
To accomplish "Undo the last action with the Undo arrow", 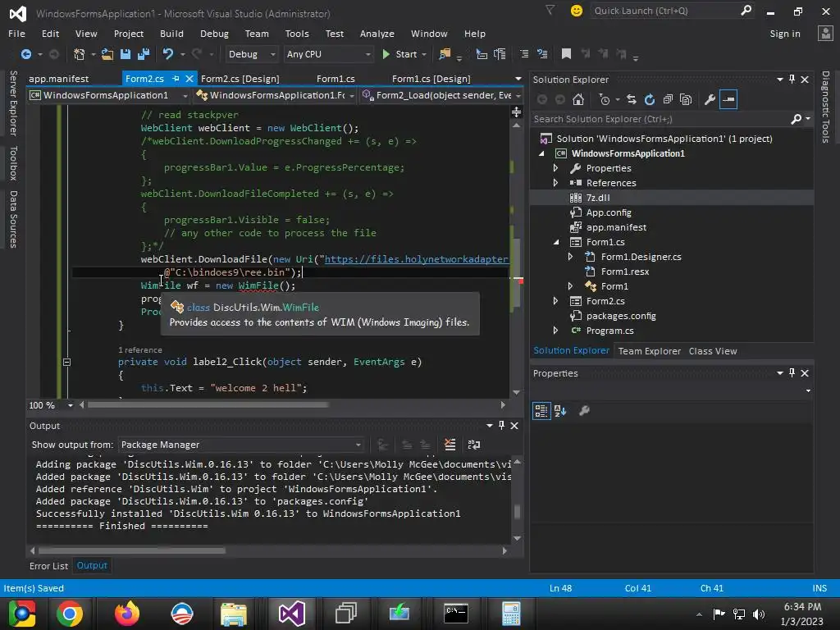I will tap(168, 54).
